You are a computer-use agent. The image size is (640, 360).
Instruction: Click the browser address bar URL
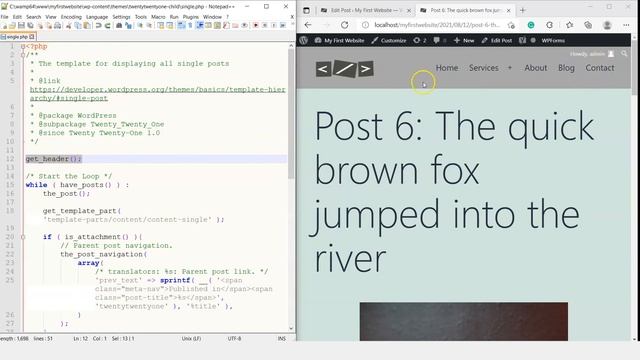tap(437, 25)
